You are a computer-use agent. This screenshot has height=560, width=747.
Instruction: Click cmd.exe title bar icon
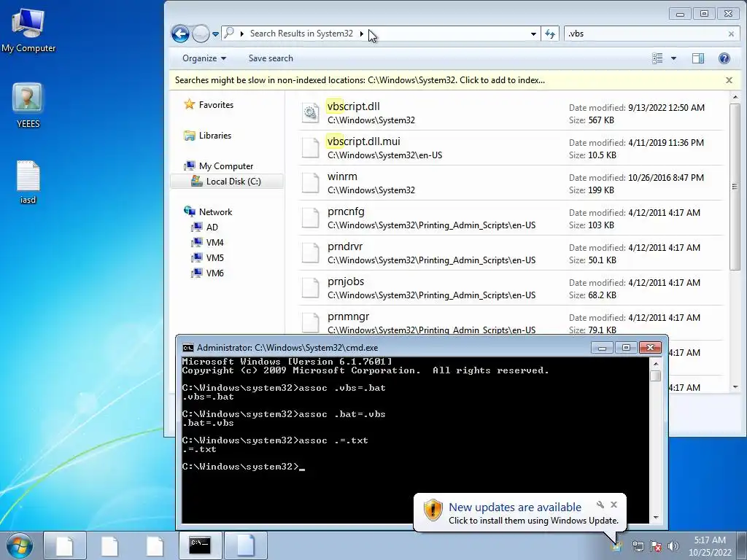tap(188, 348)
